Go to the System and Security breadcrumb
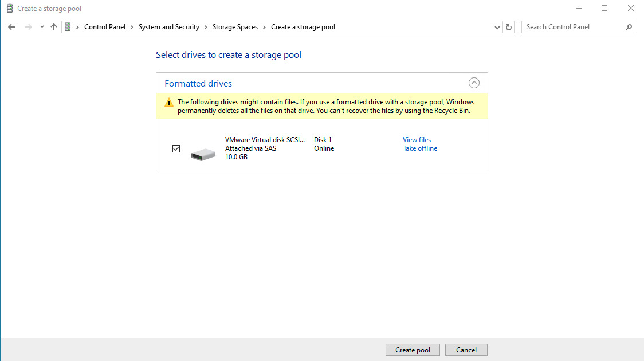Screen dimensions: 644x361 [x=168, y=27]
